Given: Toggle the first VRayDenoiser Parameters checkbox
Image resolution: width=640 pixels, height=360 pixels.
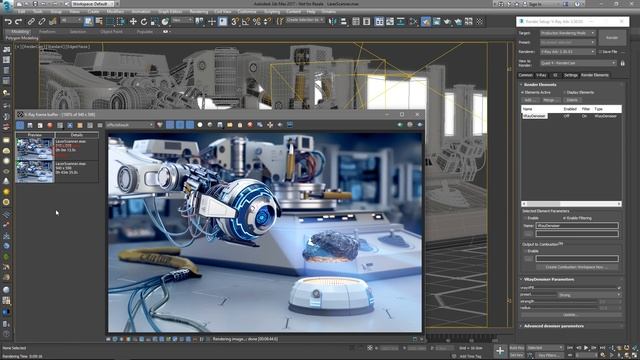Looking at the screenshot, I should click(x=619, y=288).
